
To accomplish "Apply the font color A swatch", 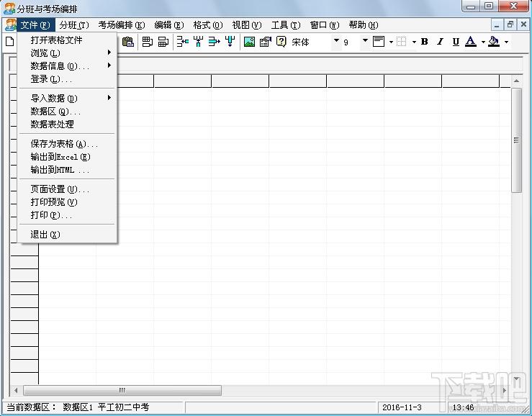I will tap(471, 42).
